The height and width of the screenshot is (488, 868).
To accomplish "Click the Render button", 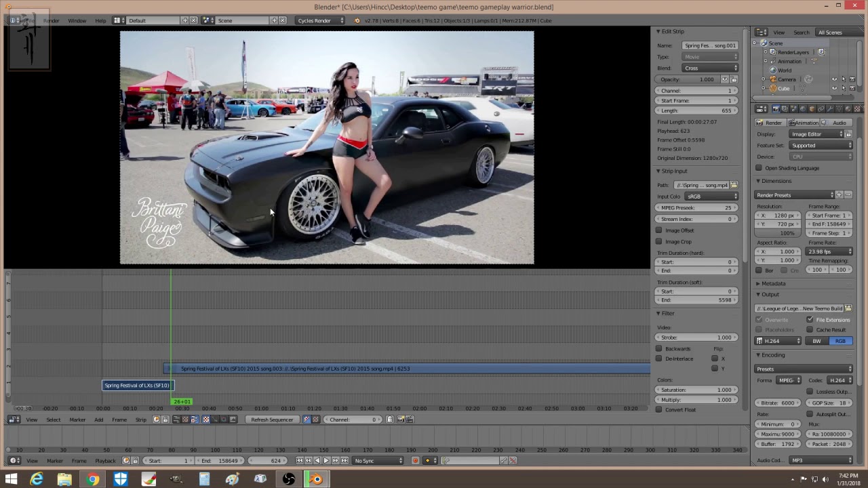I will [770, 123].
